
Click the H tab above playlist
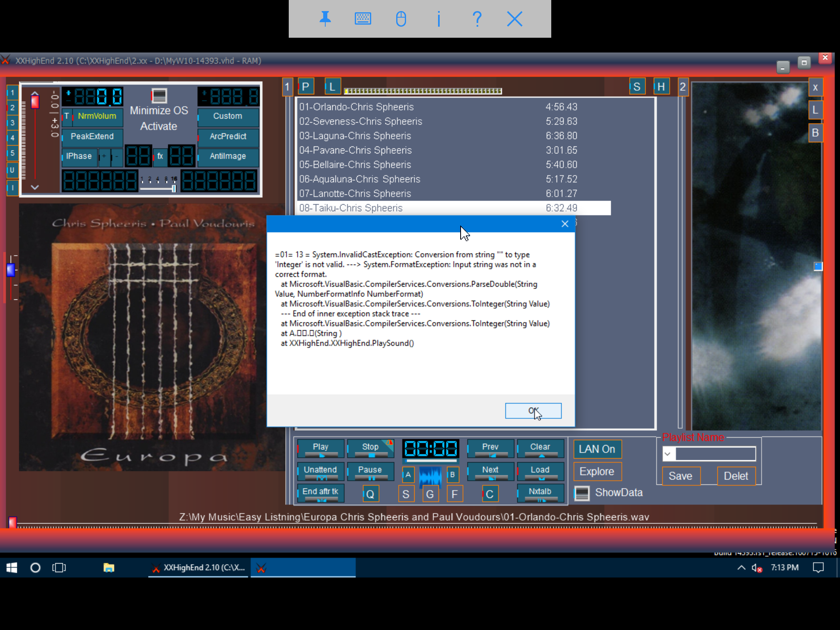pyautogui.click(x=661, y=87)
